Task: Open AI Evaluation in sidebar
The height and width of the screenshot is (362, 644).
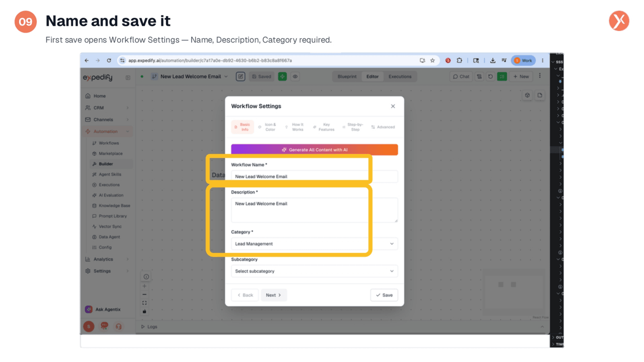Action: point(111,195)
